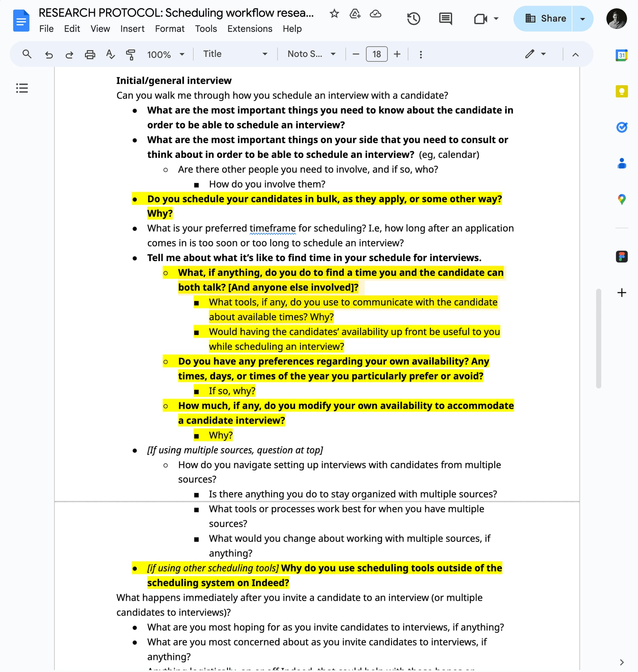Open Contacts side panel
Image resolution: width=638 pixels, height=672 pixels.
click(621, 163)
